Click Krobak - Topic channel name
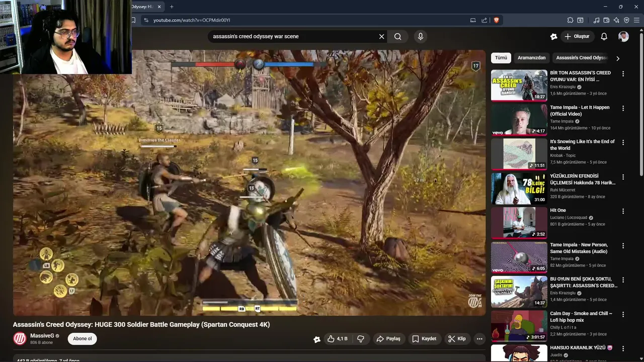Screen dimensions: 644x362 (x=563, y=155)
